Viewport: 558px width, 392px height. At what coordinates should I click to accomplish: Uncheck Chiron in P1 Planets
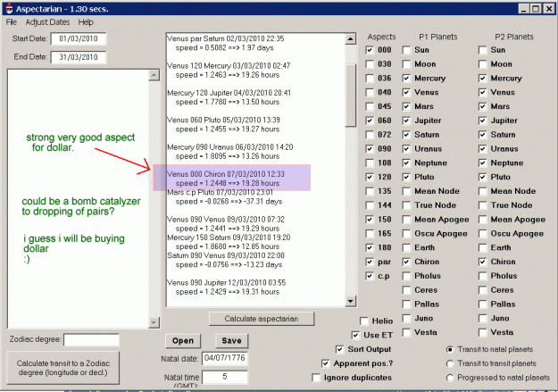pos(406,262)
